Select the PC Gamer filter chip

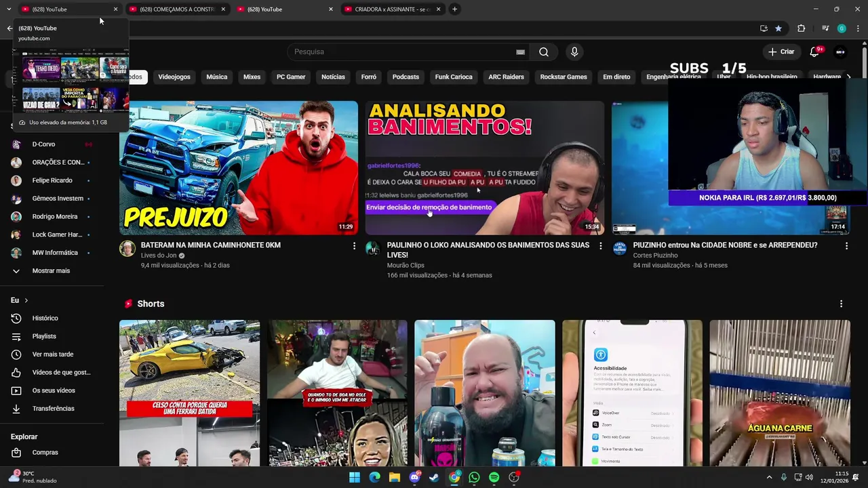(x=291, y=77)
